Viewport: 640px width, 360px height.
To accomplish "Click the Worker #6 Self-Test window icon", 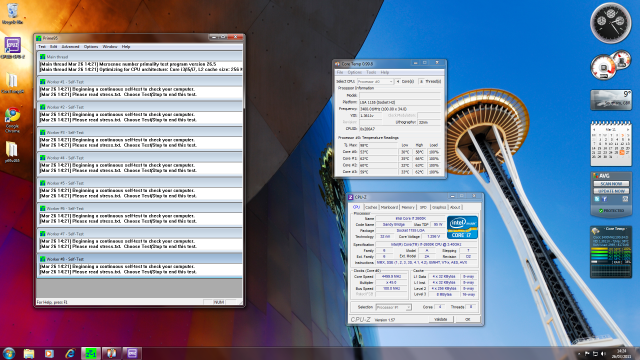I will pos(42,208).
